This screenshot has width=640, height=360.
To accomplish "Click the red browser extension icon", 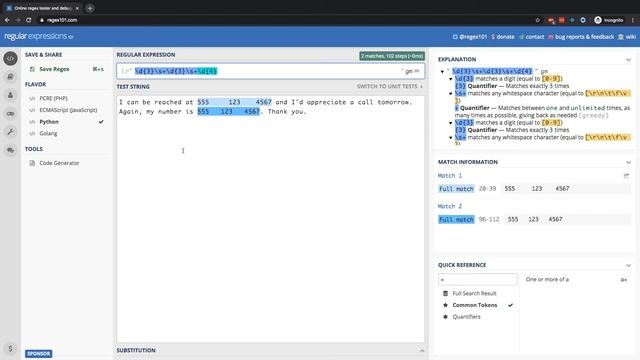I will (562, 20).
